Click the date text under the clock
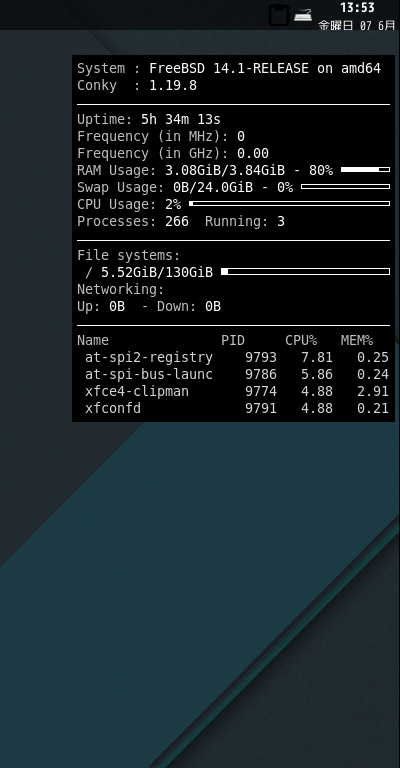Screen dimensions: 400x768 pyautogui.click(x=356, y=25)
